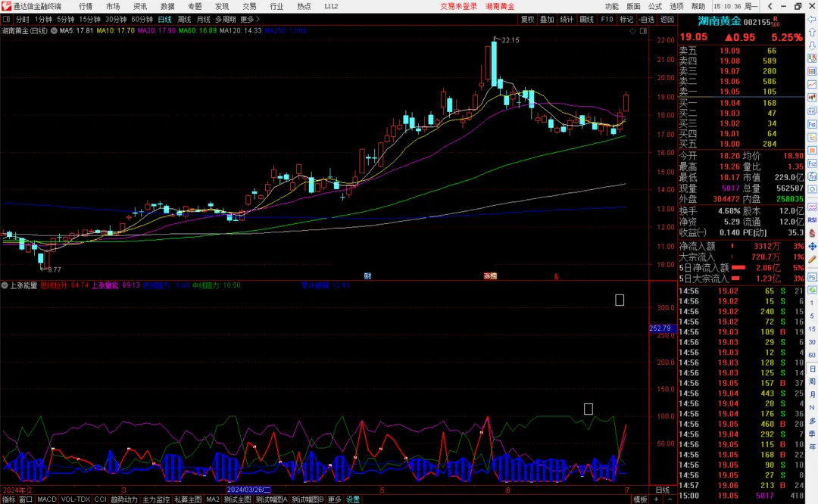
Task: Click the 涨榜 marker on the chart bottom
Action: [490, 276]
